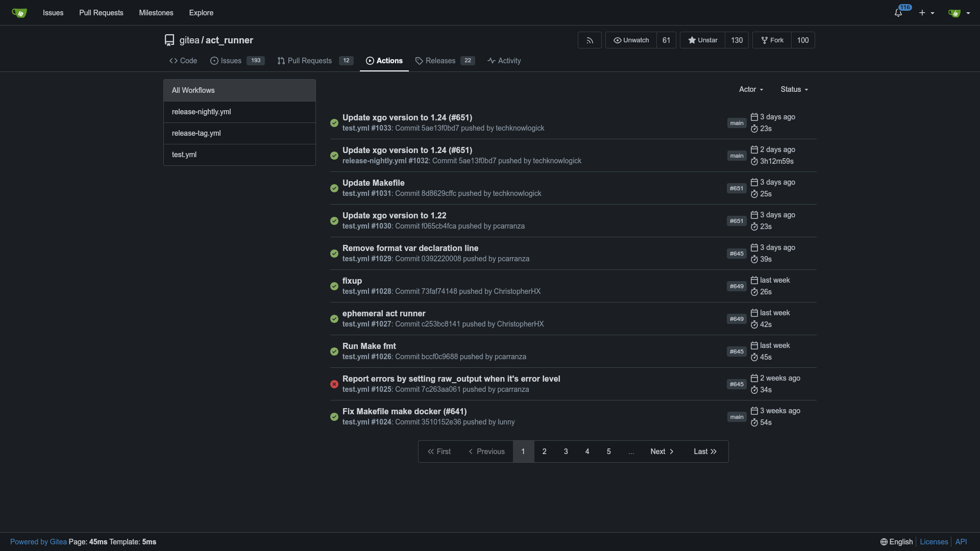Open the notifications bell icon
The width and height of the screenshot is (980, 551).
tap(898, 13)
